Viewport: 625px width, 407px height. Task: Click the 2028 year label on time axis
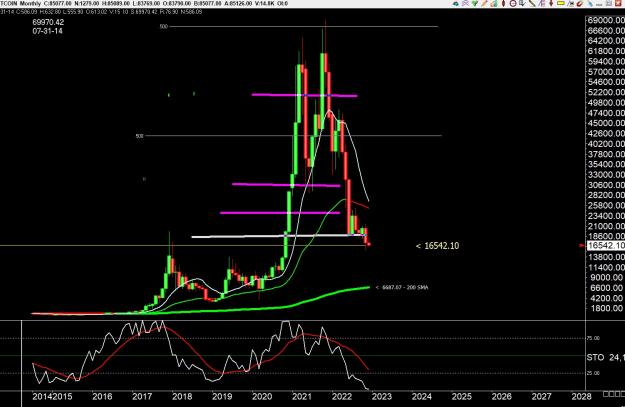point(582,397)
